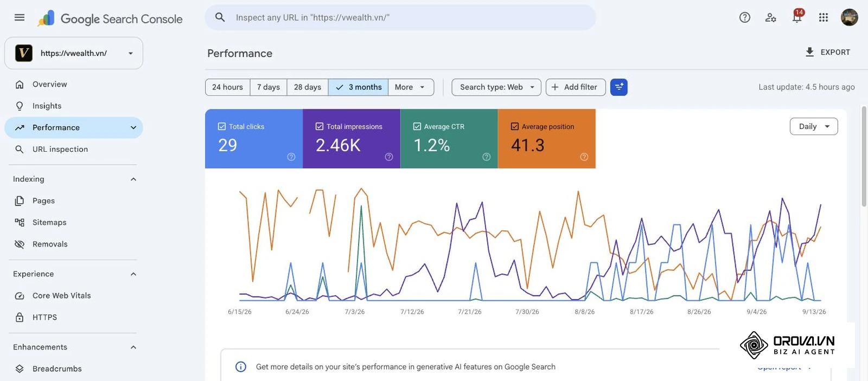
Task: Toggle the Total clicks checkbox
Action: 222,126
